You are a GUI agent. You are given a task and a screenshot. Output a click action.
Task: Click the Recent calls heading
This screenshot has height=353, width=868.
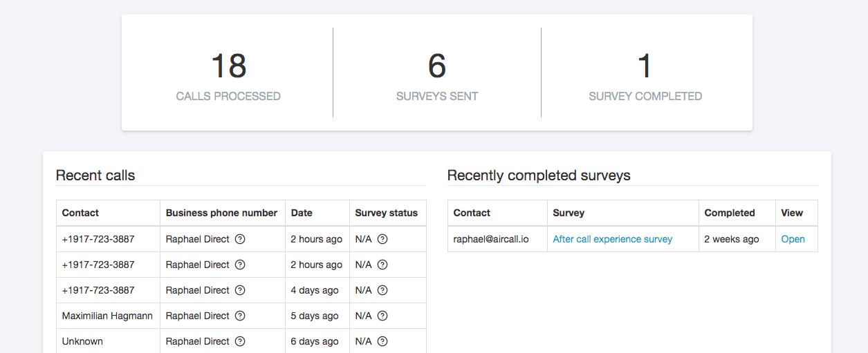tap(95, 175)
